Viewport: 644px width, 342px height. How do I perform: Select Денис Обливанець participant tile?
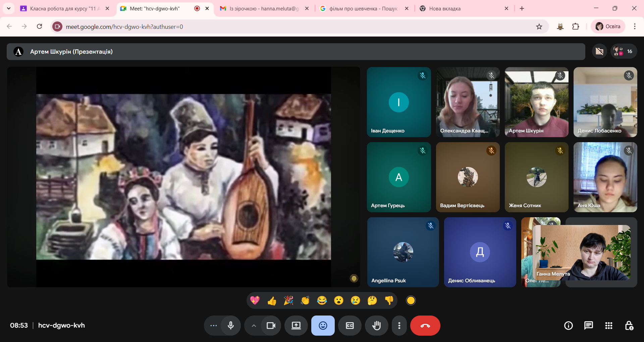click(x=480, y=252)
